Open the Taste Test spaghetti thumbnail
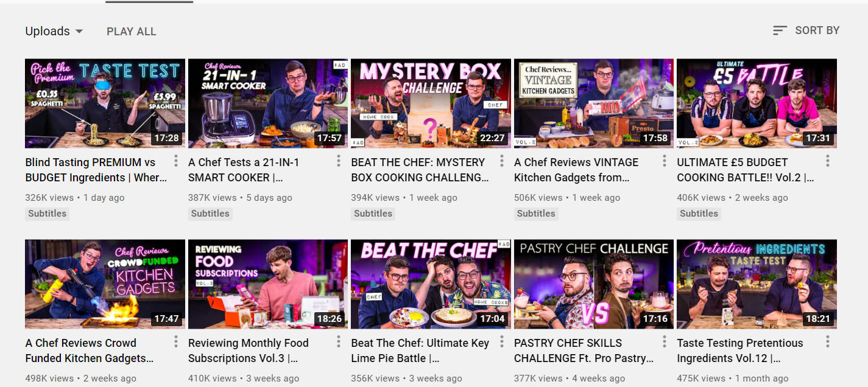The width and height of the screenshot is (868, 387). tap(105, 103)
